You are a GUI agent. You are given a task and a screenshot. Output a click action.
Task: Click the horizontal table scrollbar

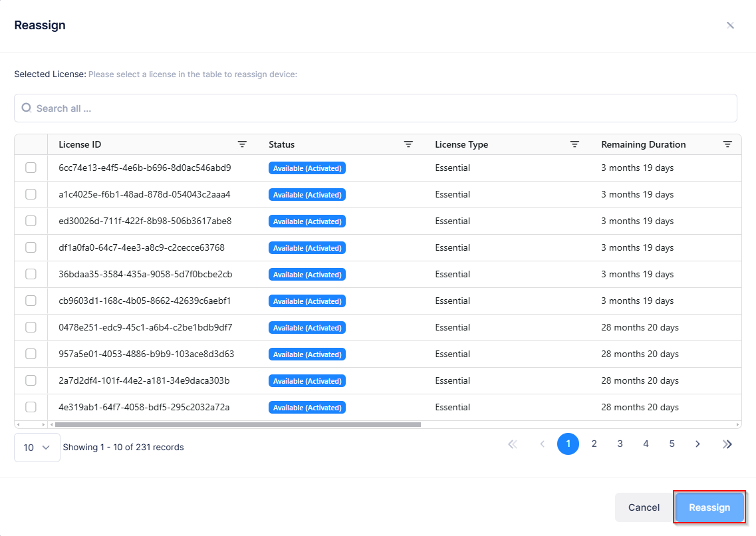pyautogui.click(x=238, y=424)
